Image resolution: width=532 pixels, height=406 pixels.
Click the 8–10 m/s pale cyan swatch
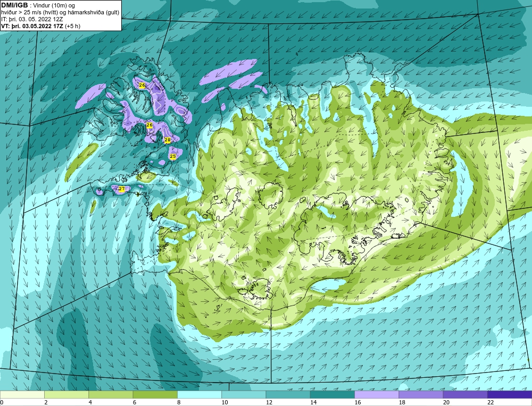[x=199, y=394]
